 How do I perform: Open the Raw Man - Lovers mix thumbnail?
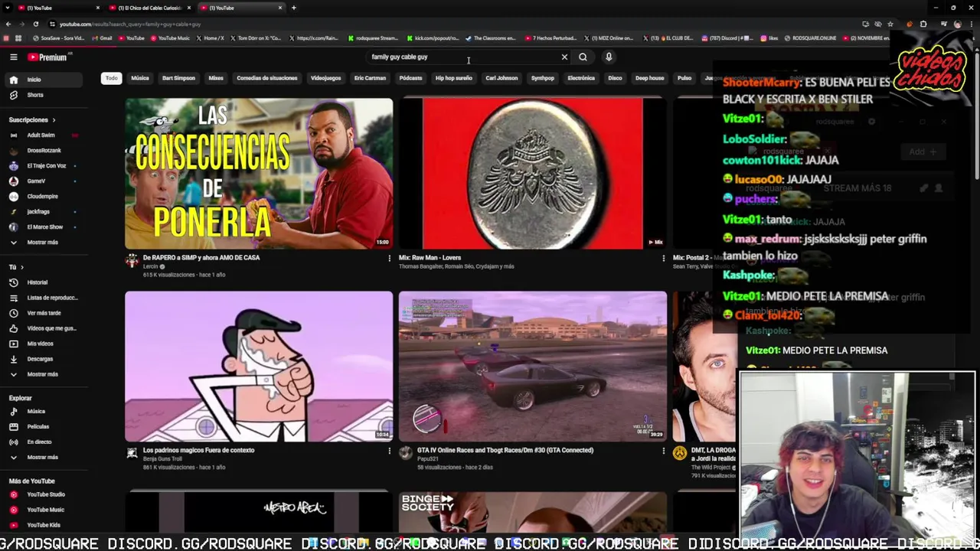533,174
